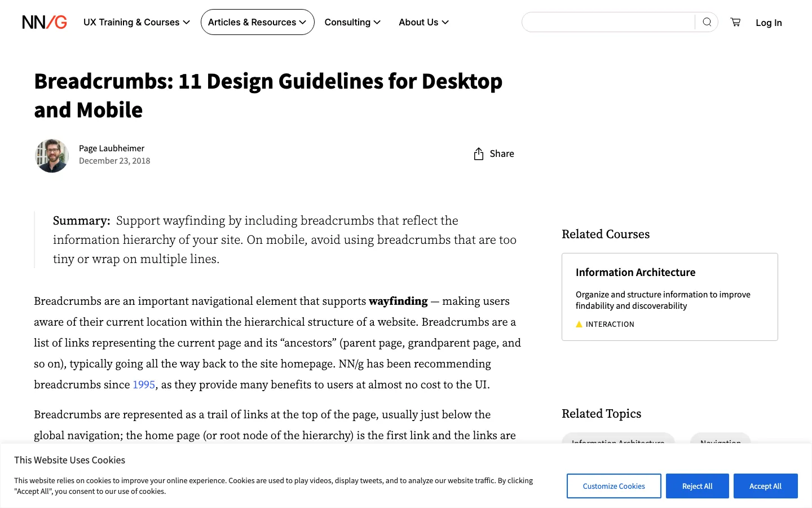Viewport: 812px width, 508px height.
Task: Open the shopping cart icon
Action: (735, 22)
